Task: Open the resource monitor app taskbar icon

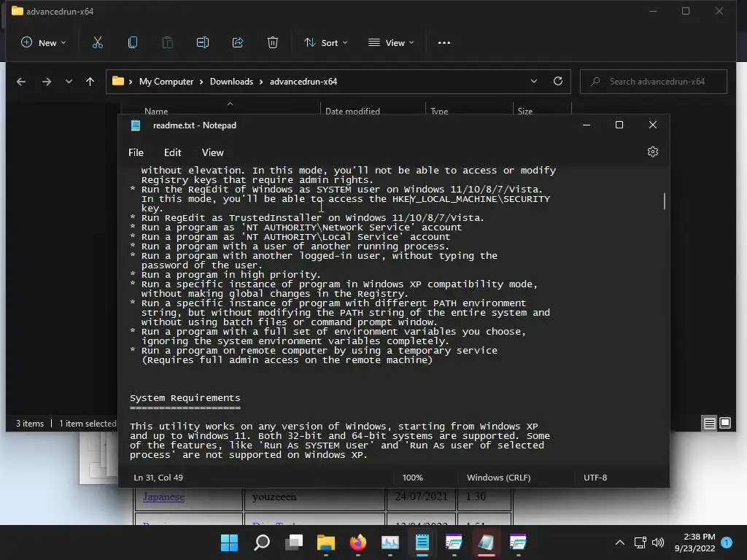Action: (390, 542)
